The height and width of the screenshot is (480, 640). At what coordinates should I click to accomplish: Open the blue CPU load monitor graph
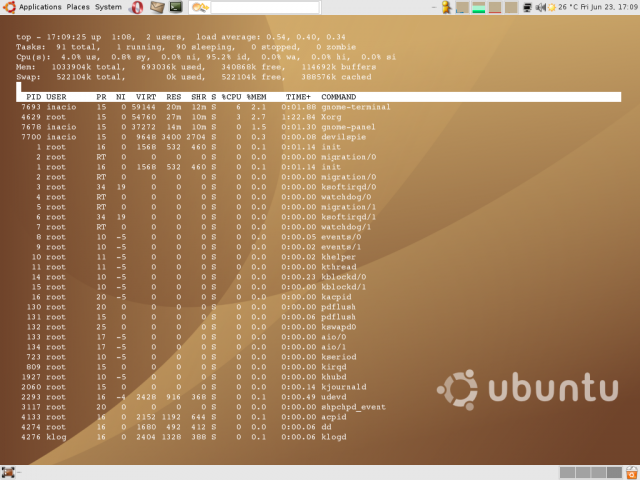[462, 7]
